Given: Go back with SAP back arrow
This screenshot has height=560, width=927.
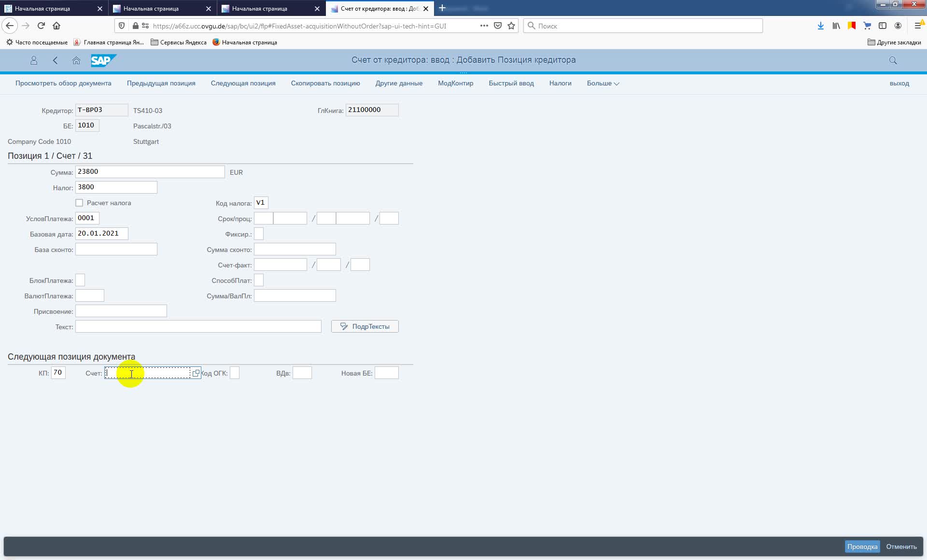Looking at the screenshot, I should coord(55,60).
